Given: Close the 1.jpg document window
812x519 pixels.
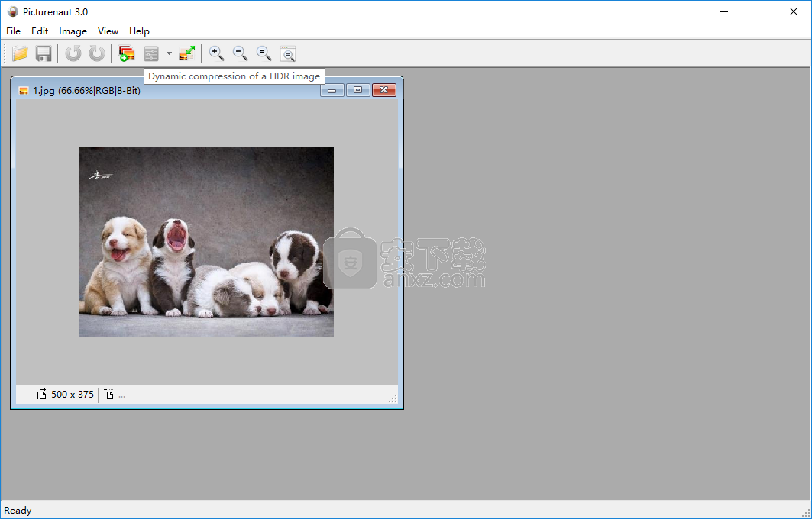Looking at the screenshot, I should [x=383, y=91].
